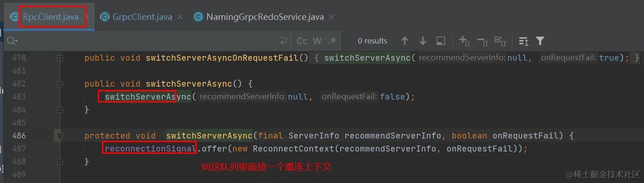The height and width of the screenshot is (183, 644).
Task: Close the NamingGrpcRedoService.java tab
Action: 332,17
